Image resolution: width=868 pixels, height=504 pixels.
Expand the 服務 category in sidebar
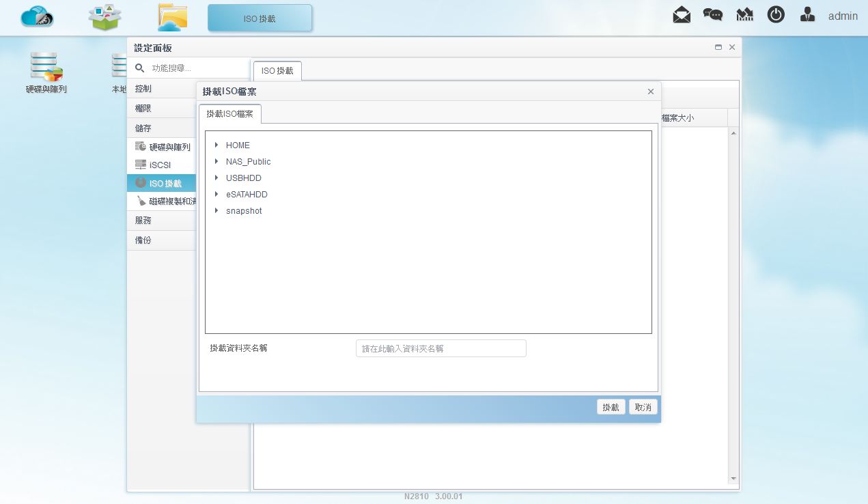click(162, 221)
